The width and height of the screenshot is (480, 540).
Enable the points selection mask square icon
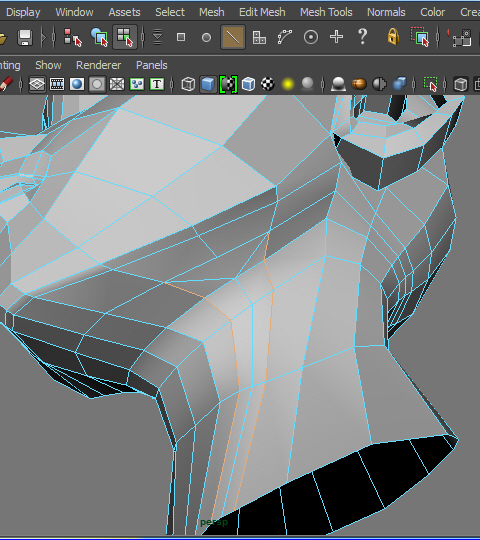coord(181,37)
